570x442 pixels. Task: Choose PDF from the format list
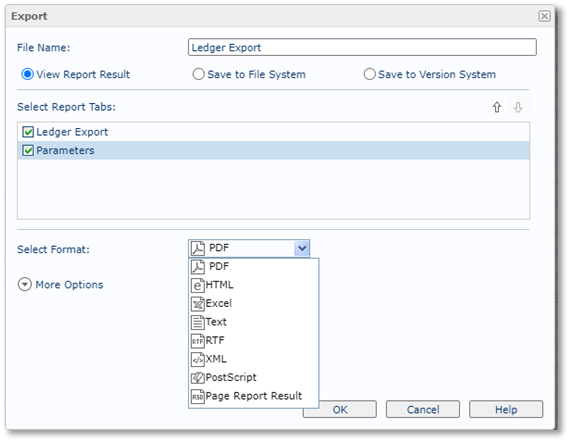[253, 266]
